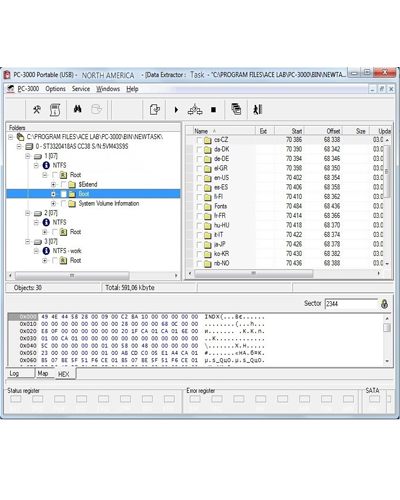Open the Options menu
Image resolution: width=400 pixels, height=500 pixels.
(x=55, y=89)
